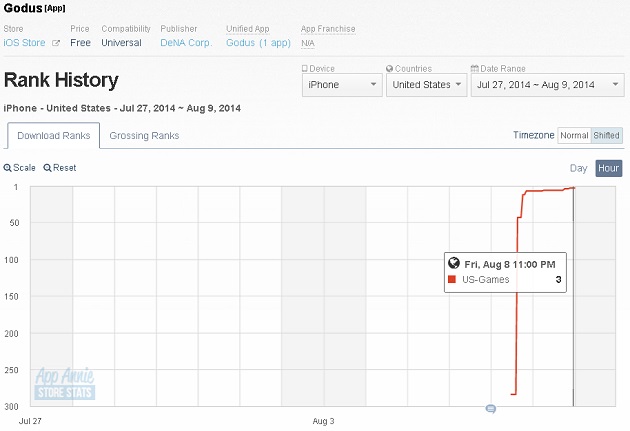Open iOS Store external link icon
630x431 pixels.
point(56,43)
